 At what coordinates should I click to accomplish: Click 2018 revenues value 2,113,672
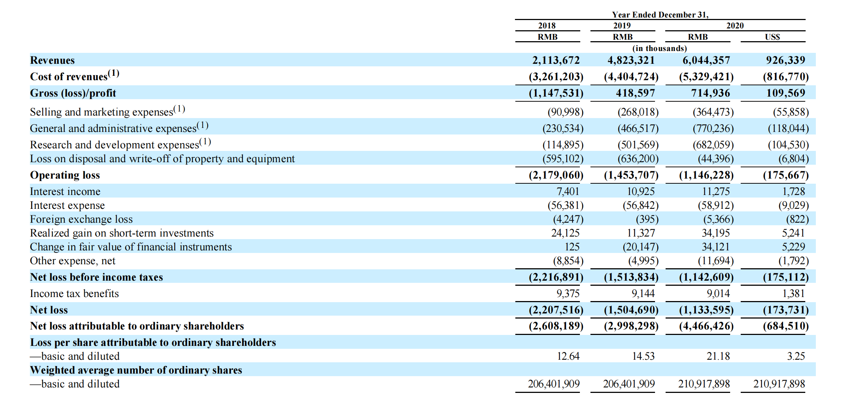(556, 60)
